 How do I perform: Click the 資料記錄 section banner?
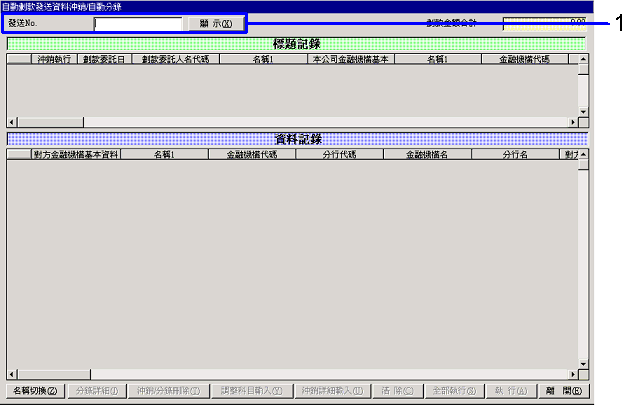click(297, 140)
